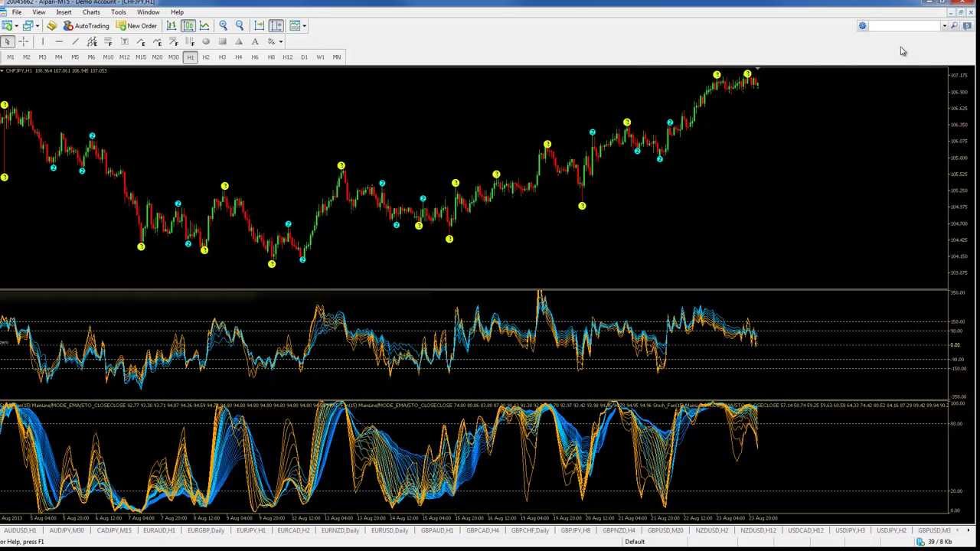Select the vertical line tool

[42, 41]
